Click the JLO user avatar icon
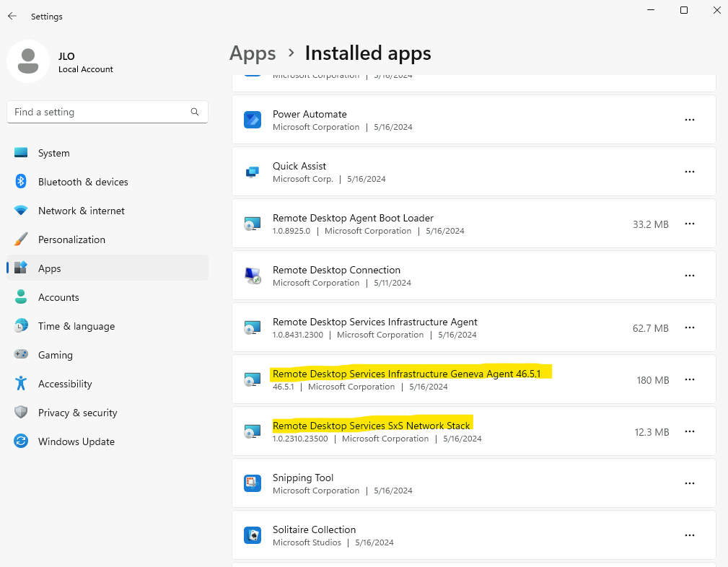 click(x=28, y=61)
